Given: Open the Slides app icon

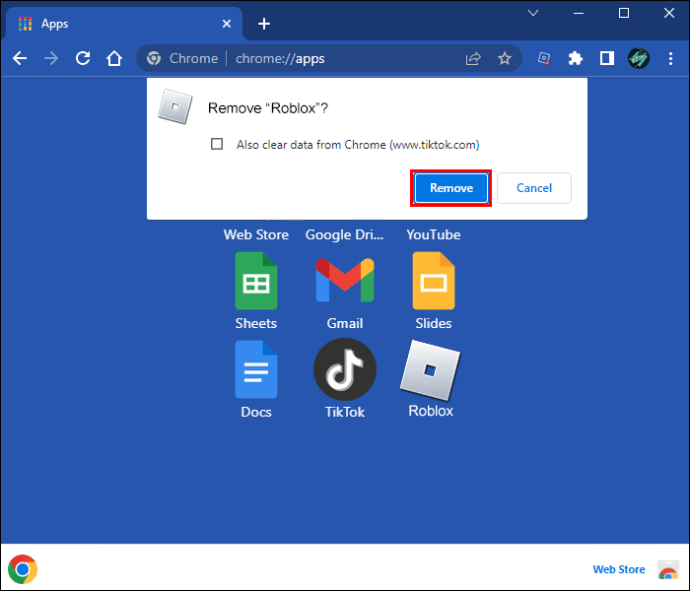Looking at the screenshot, I should click(433, 281).
